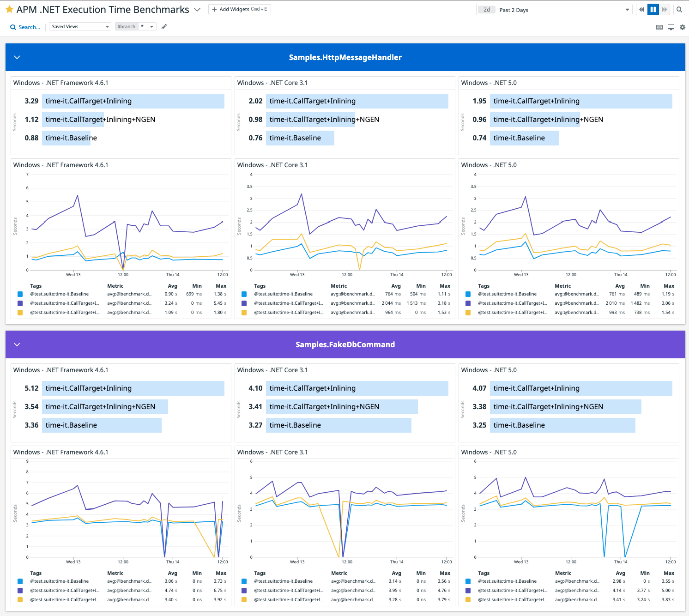
Task: Select the 0.76 time-it.Baseline bar
Action: point(300,138)
